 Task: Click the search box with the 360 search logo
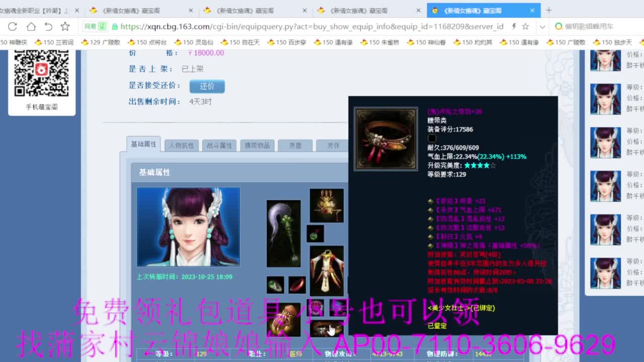click(599, 27)
